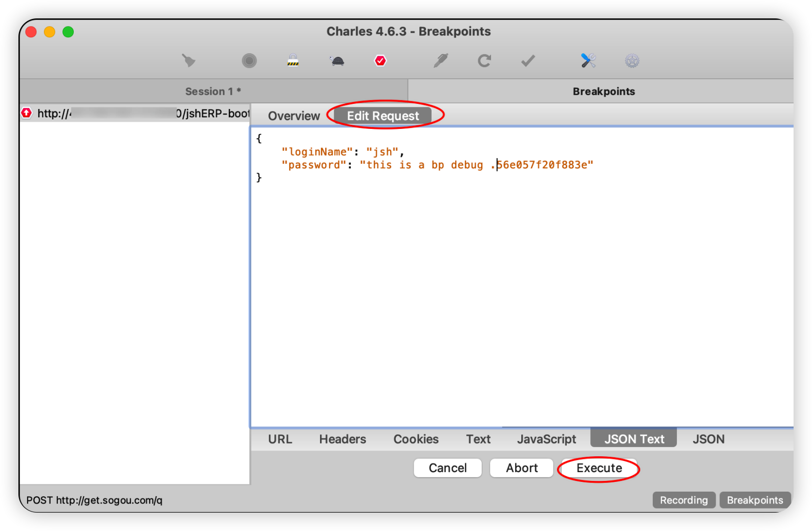Viewport: 812px width, 531px height.
Task: Select the JSON Text tab
Action: coord(634,439)
